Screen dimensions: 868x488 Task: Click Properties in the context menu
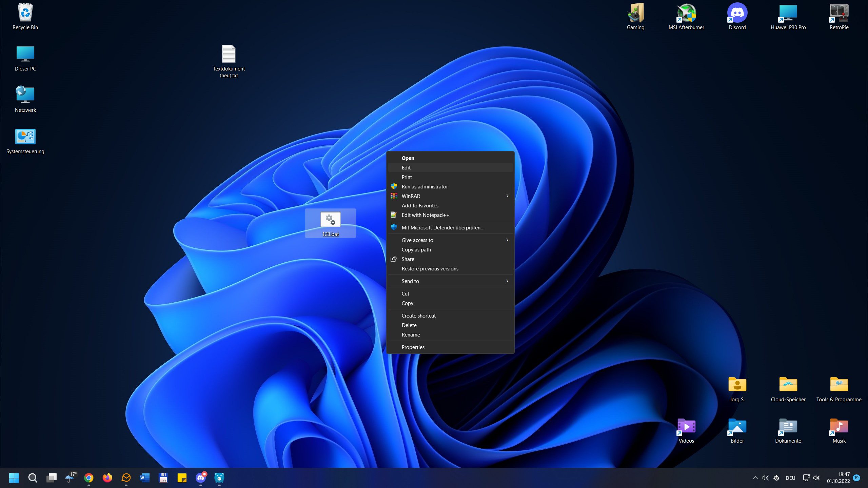(x=413, y=347)
